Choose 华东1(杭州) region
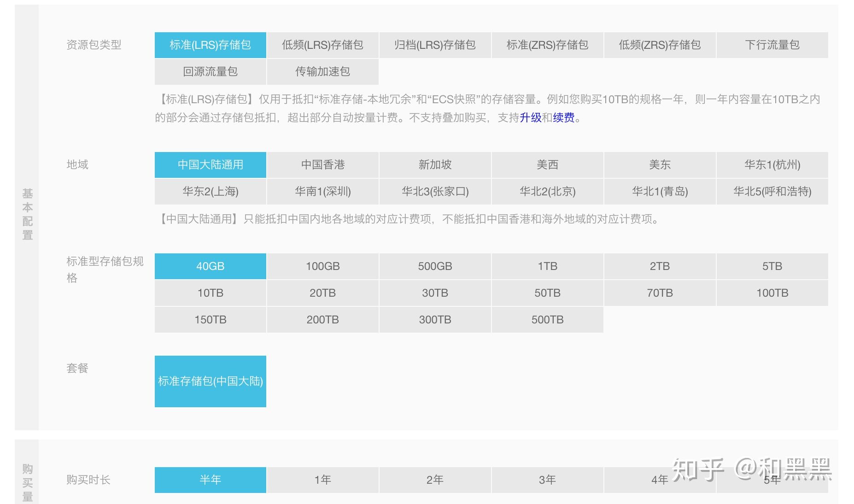The width and height of the screenshot is (854, 504). tap(772, 165)
